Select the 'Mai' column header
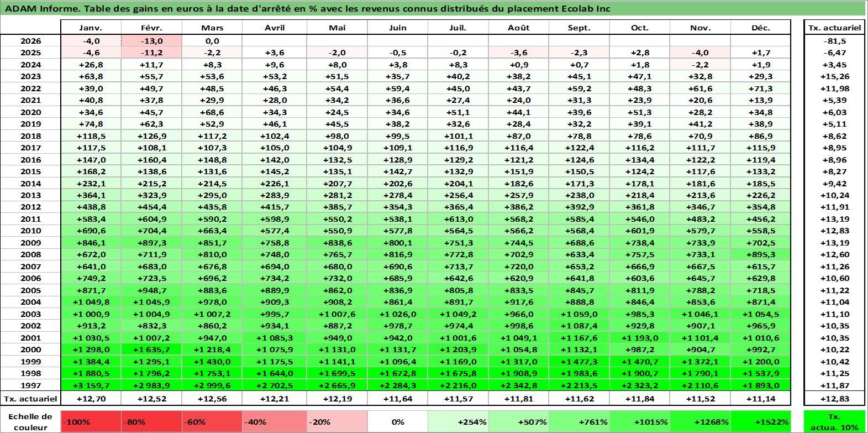868x433 pixels. (336, 28)
